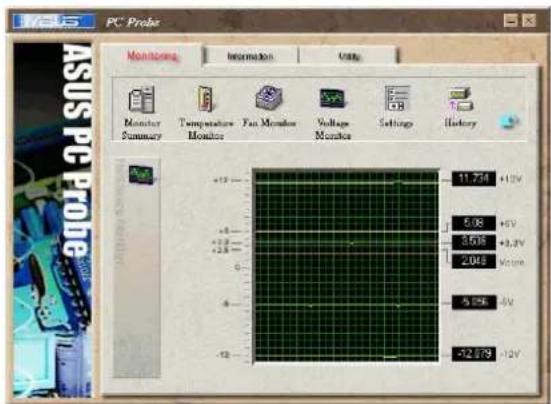The width and height of the screenshot is (551, 404).
Task: Click the ASUS PC Probe side banner
Action: [52, 220]
